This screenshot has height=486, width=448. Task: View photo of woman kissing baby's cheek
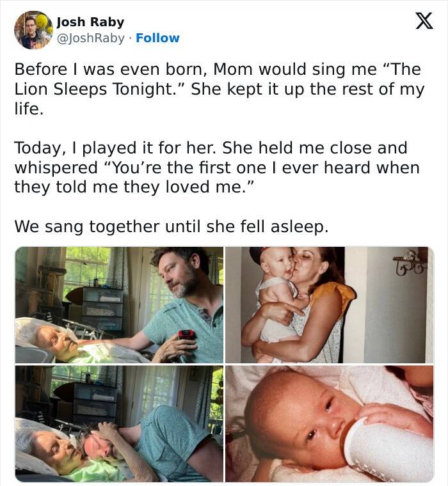click(x=329, y=305)
